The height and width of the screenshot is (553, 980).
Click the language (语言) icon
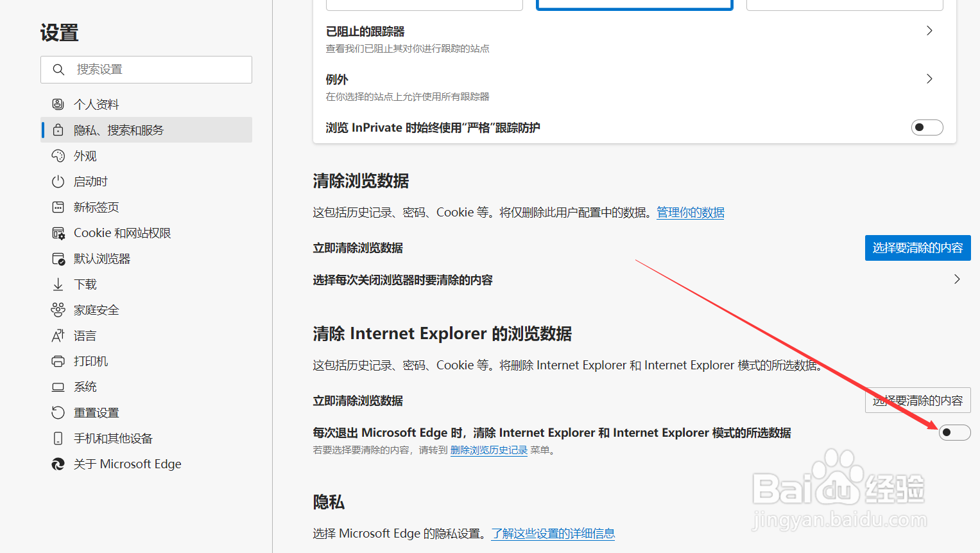click(58, 335)
